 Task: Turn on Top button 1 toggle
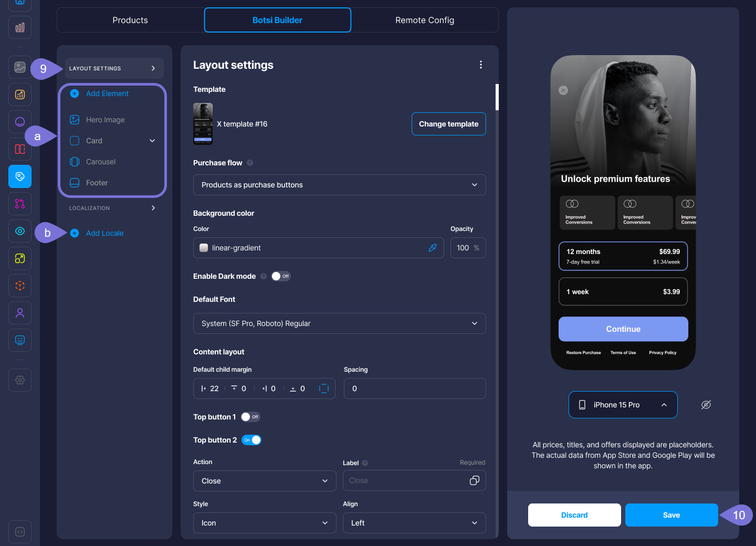(250, 417)
